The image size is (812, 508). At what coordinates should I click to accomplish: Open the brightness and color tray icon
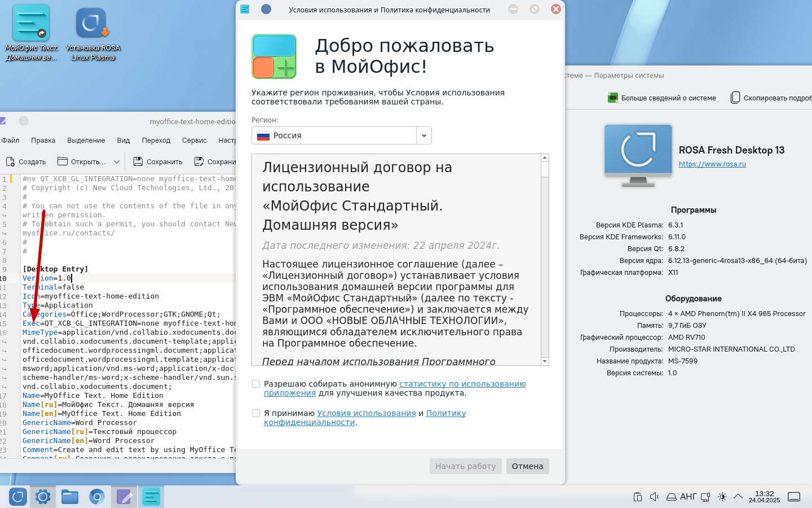[722, 497]
